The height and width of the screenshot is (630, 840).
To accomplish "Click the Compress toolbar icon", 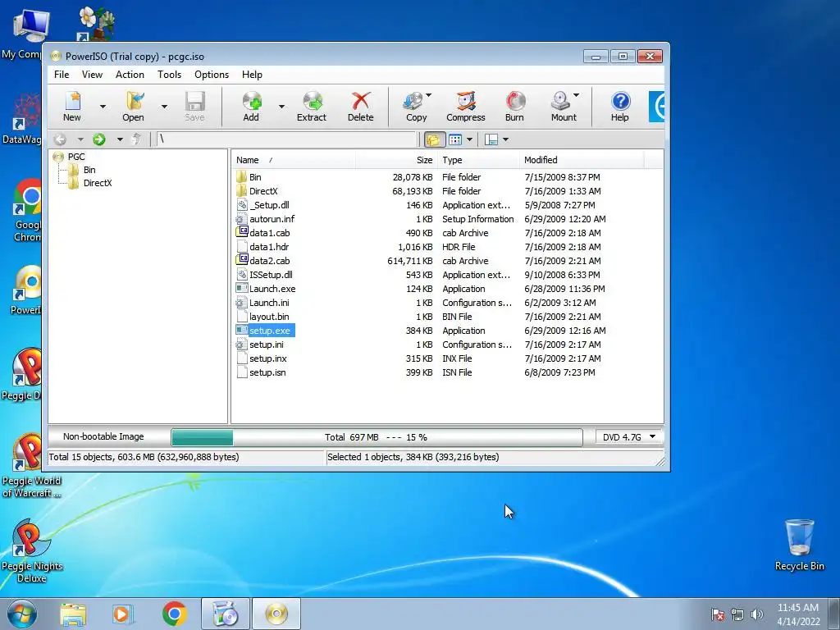I will [x=466, y=107].
